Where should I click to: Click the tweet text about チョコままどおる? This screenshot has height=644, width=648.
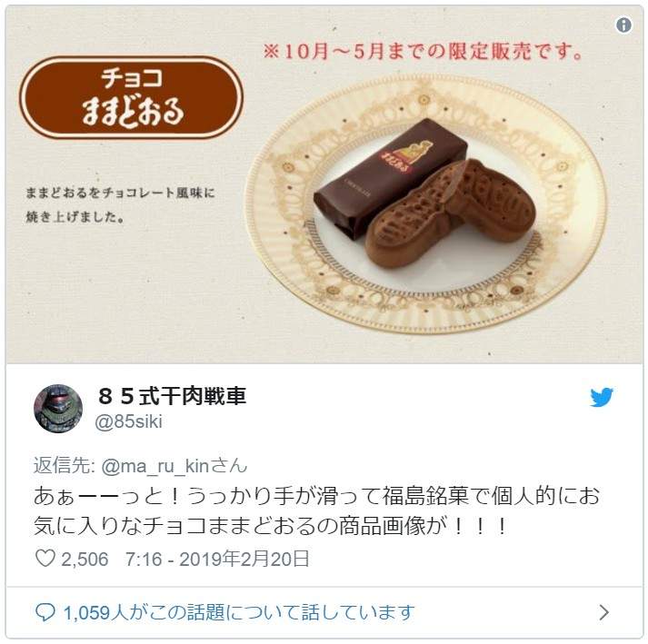[x=316, y=511]
